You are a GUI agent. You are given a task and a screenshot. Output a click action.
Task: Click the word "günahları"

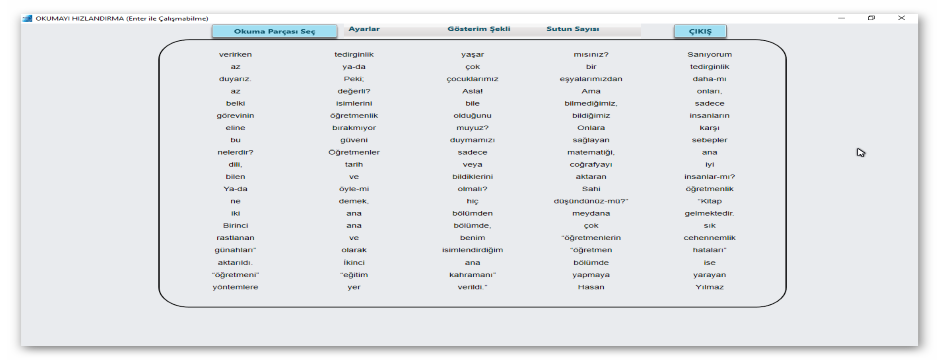pyautogui.click(x=234, y=250)
